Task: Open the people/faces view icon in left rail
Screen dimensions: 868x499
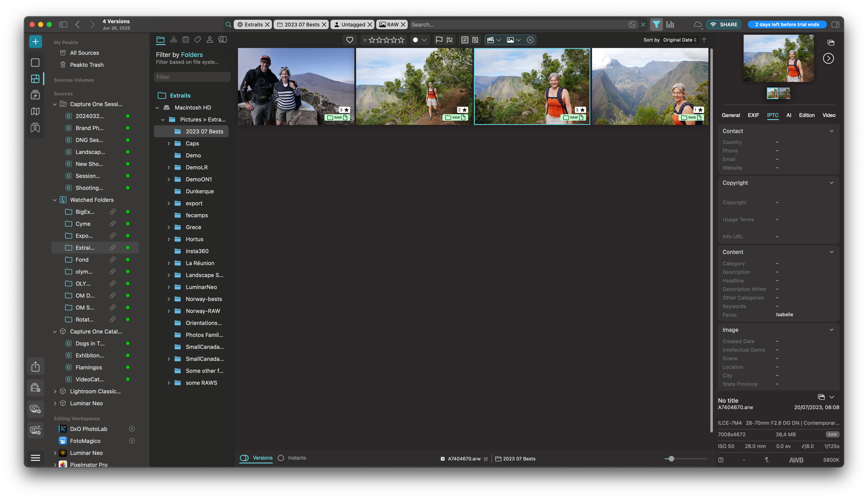Action: pyautogui.click(x=35, y=127)
